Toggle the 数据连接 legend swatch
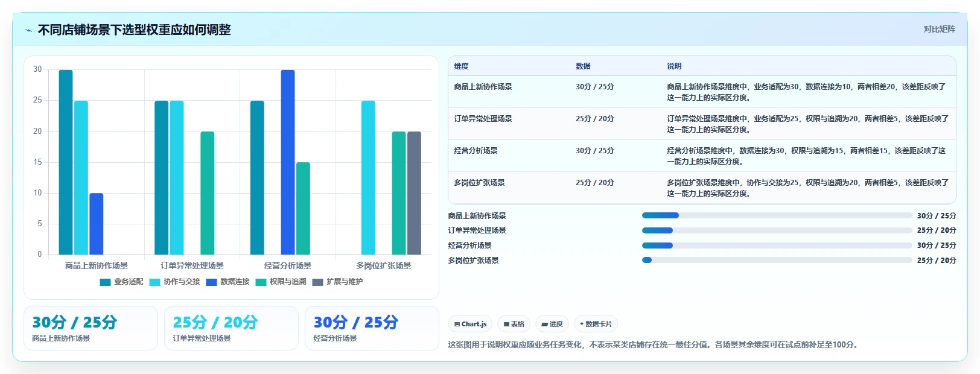980x374 pixels. pos(211,282)
